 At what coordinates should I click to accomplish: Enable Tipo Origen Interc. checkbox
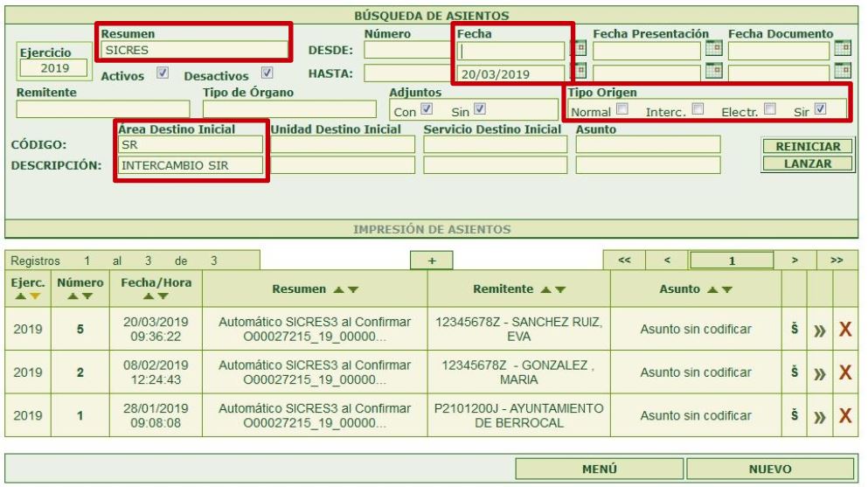pos(698,109)
